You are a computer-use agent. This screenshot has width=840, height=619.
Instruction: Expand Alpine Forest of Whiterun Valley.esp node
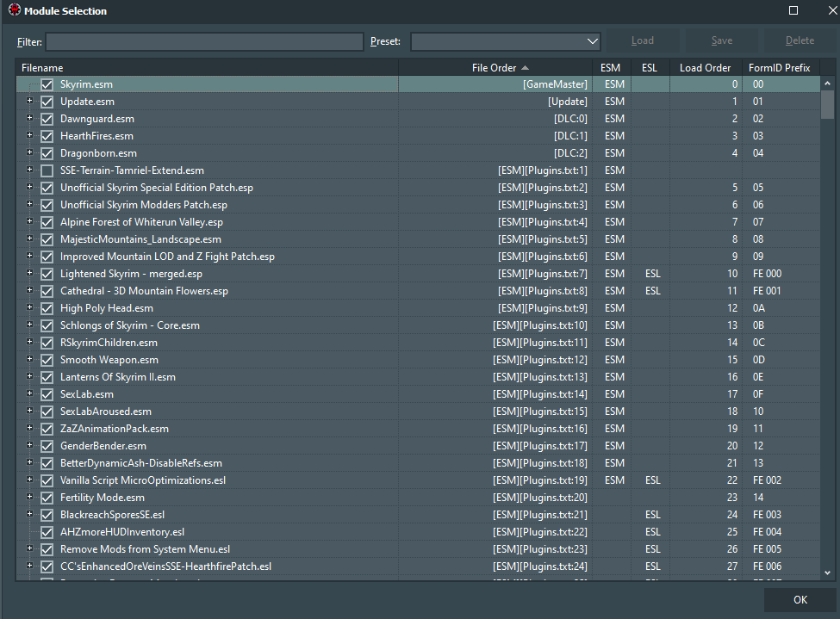29,221
